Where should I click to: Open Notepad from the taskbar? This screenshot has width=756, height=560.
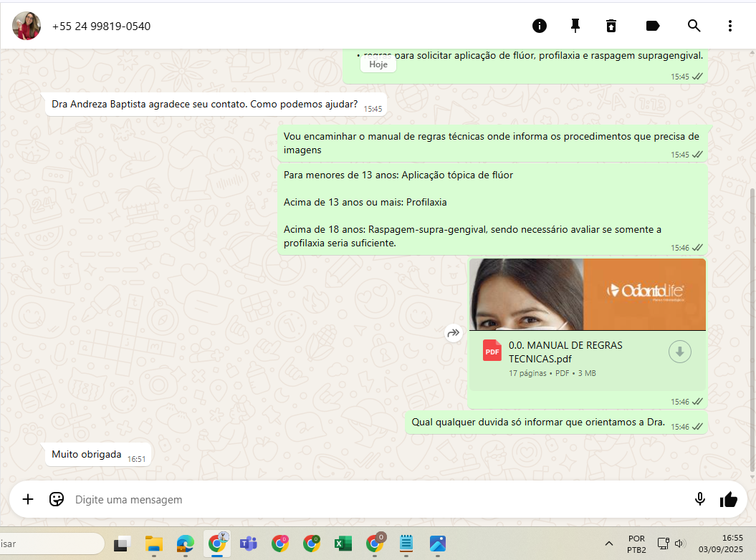[406, 544]
